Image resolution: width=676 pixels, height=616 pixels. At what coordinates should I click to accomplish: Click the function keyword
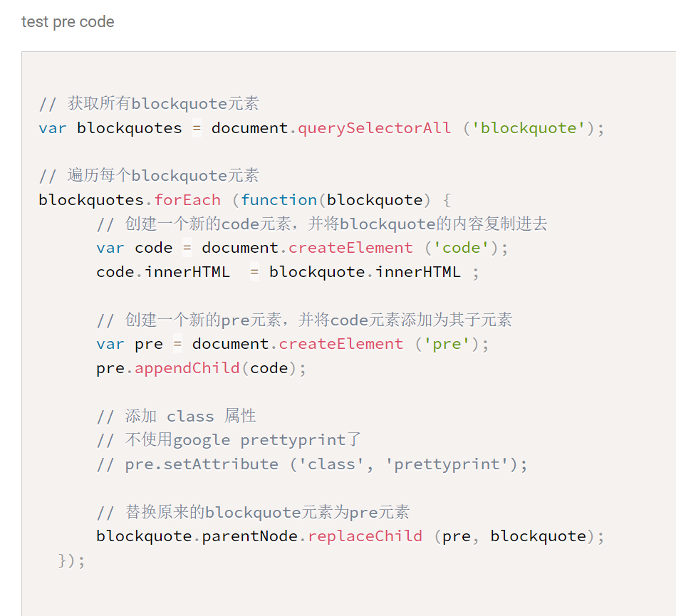coord(279,200)
